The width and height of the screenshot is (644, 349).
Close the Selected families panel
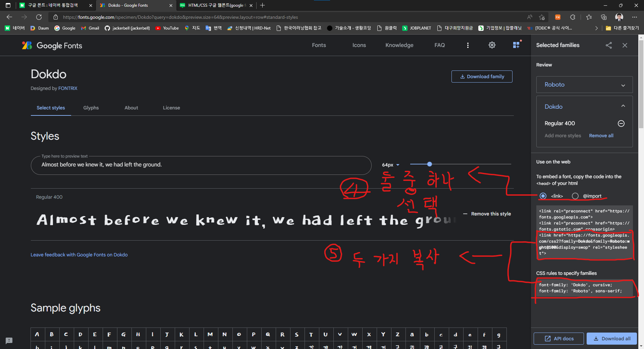(x=625, y=45)
